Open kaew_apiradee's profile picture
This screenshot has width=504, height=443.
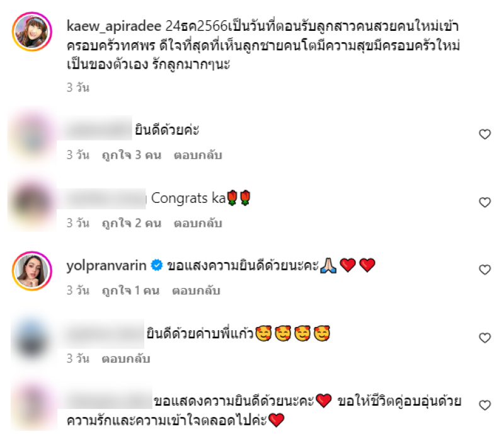(x=32, y=32)
